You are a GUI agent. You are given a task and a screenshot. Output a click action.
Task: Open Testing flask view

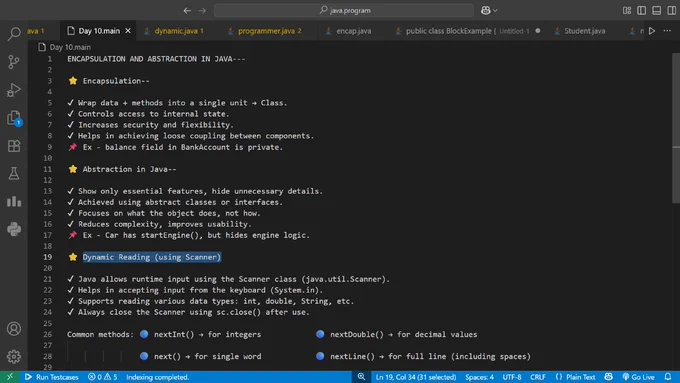pyautogui.click(x=14, y=173)
